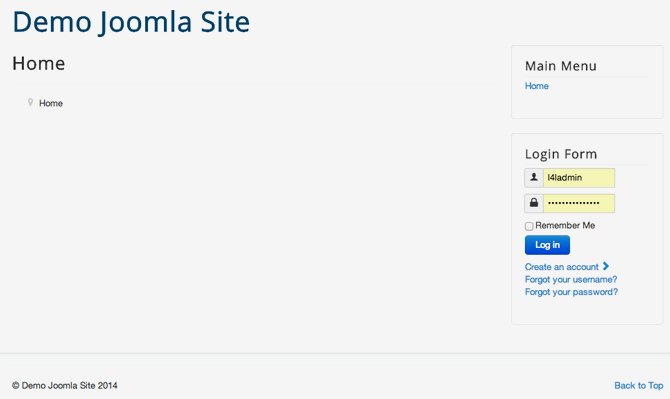The width and height of the screenshot is (670, 399).
Task: Click the chevron arrow after Create an account
Action: 605,266
